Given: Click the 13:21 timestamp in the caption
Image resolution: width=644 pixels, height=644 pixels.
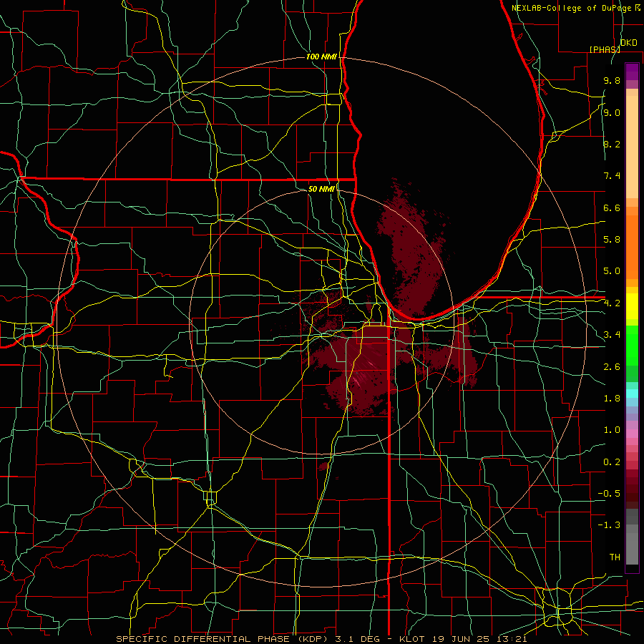Looking at the screenshot, I should (x=512, y=639).
